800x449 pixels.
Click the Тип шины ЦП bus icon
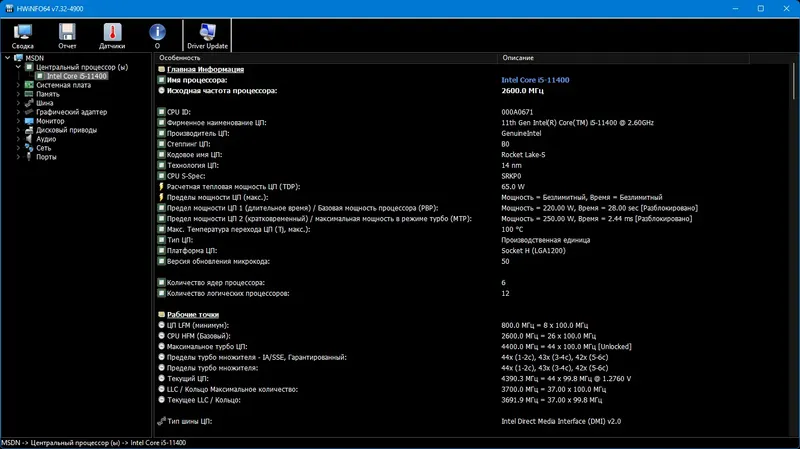click(x=161, y=421)
